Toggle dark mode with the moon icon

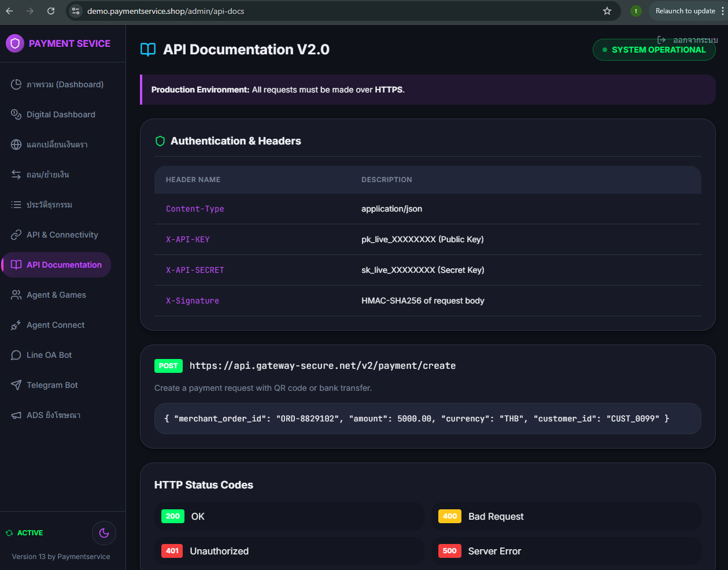tap(104, 533)
